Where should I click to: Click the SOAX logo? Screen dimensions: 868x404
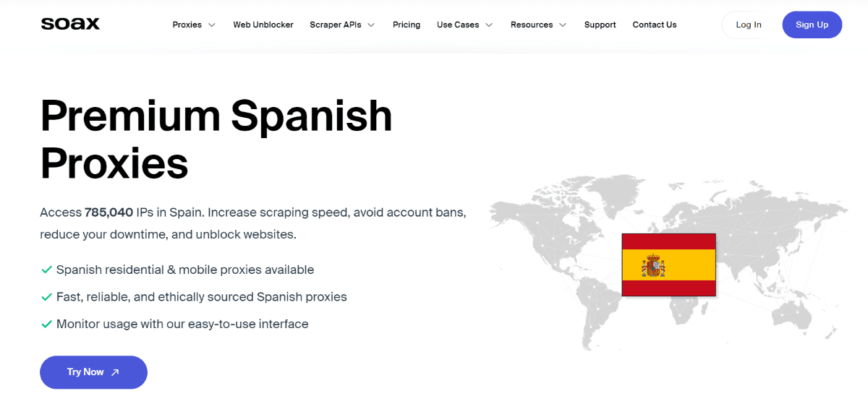(70, 24)
